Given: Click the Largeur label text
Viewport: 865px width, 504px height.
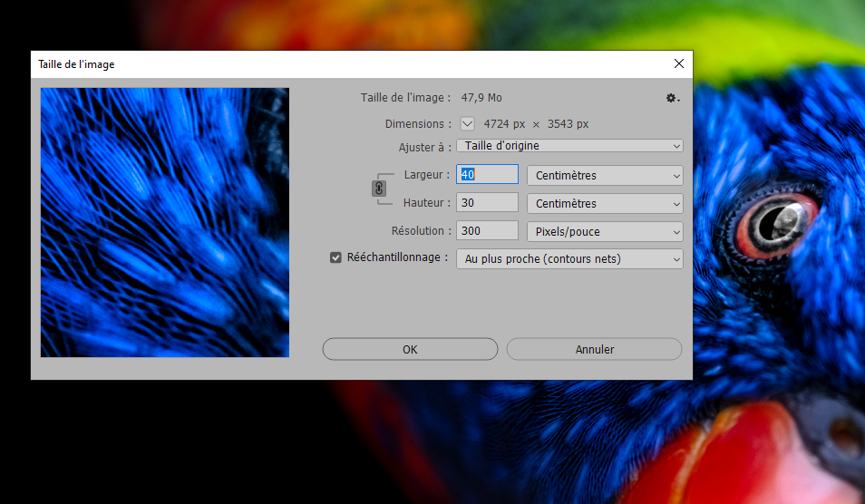Looking at the screenshot, I should 426,175.
